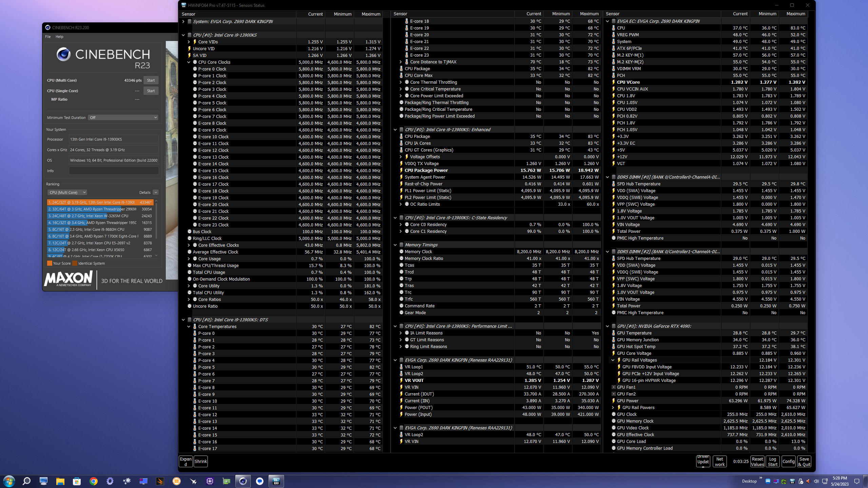This screenshot has width=868, height=488.
Task: Click the blue car tray icon
Action: click(x=768, y=481)
